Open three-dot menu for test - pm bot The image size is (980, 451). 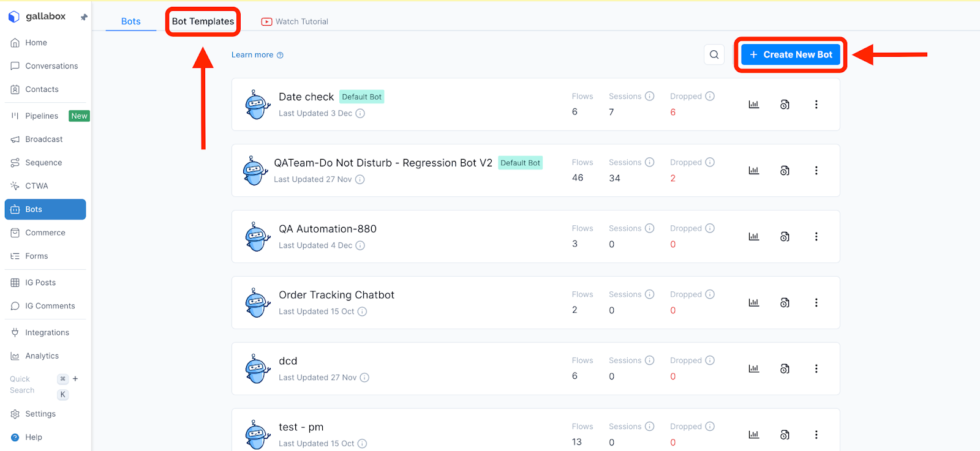point(816,435)
